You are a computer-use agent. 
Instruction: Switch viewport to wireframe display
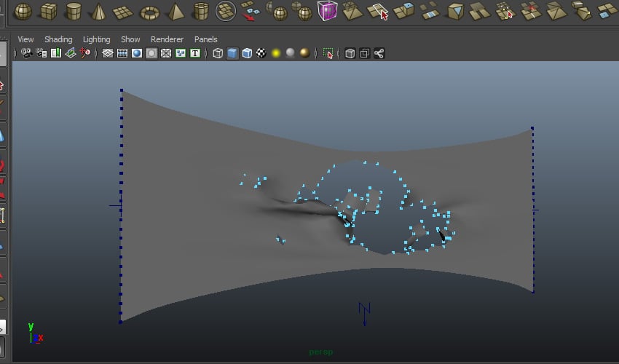click(218, 53)
